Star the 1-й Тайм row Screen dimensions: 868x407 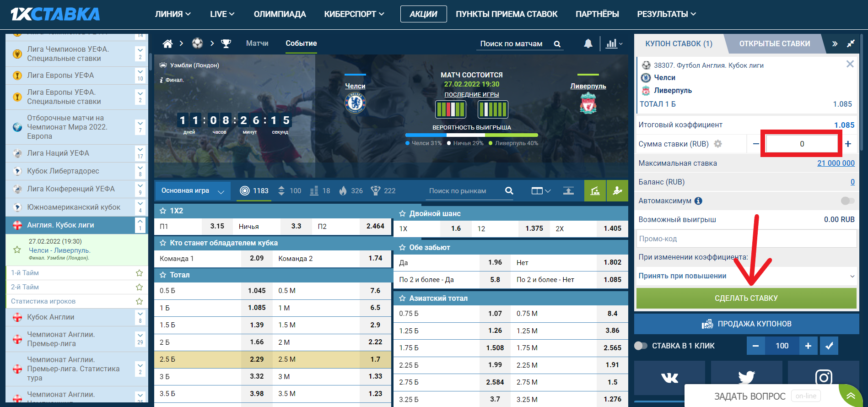[139, 273]
